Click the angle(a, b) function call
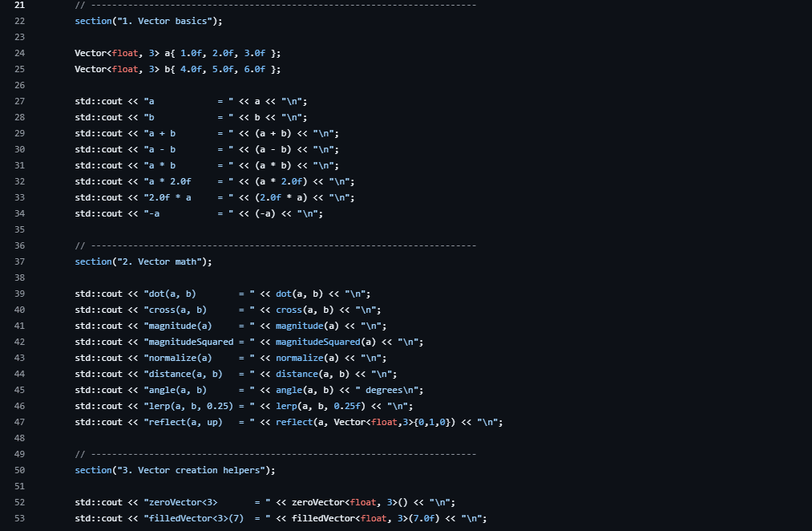Image resolution: width=812 pixels, height=531 pixels. [x=305, y=390]
